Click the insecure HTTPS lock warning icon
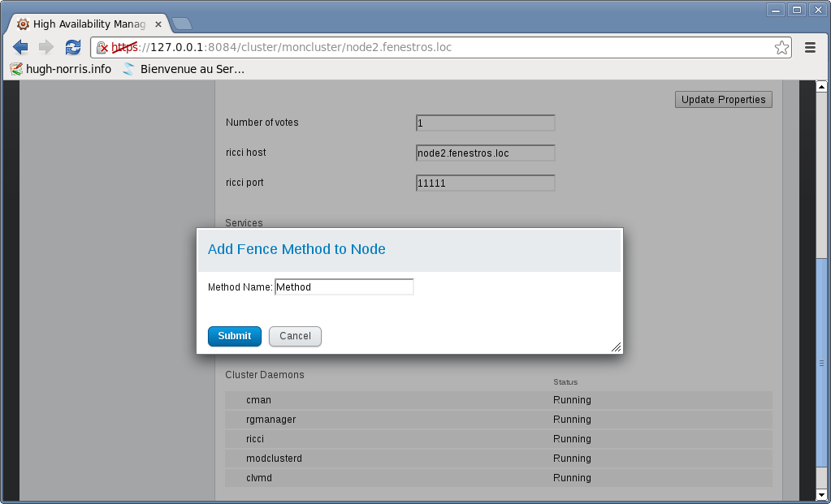Screen dimensions: 831x504 point(102,48)
